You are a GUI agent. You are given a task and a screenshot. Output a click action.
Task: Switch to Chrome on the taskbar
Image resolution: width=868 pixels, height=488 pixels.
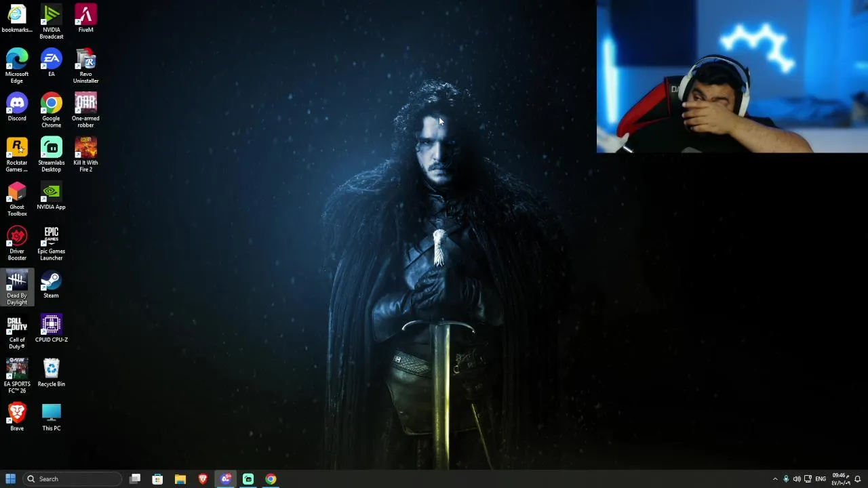271,479
